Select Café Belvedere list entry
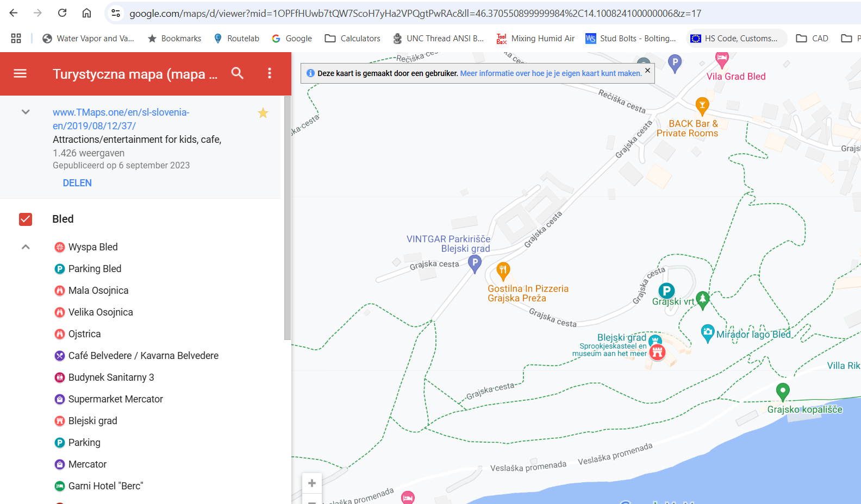Screen dimensions: 861x504 click(143, 356)
